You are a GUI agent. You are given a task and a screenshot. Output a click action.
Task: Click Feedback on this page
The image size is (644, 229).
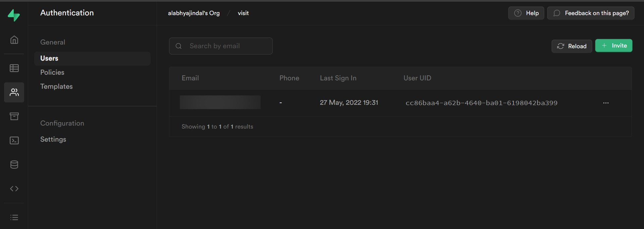click(x=591, y=13)
